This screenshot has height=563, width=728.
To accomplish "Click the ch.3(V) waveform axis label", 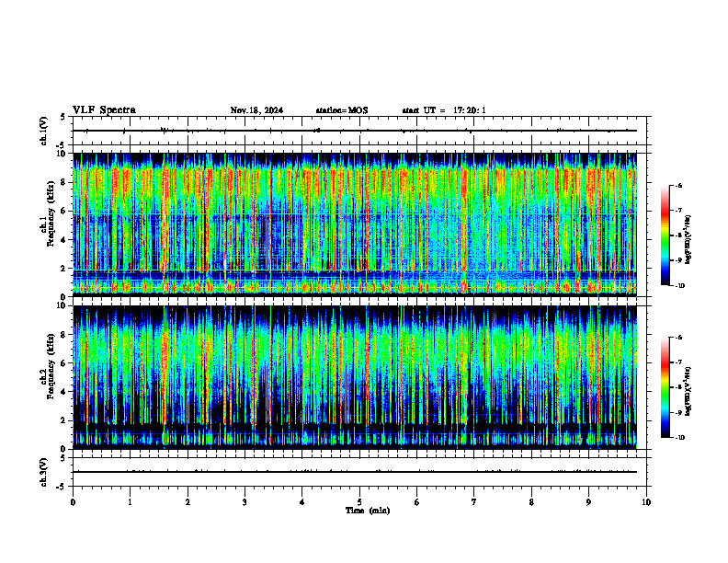I will (43, 472).
